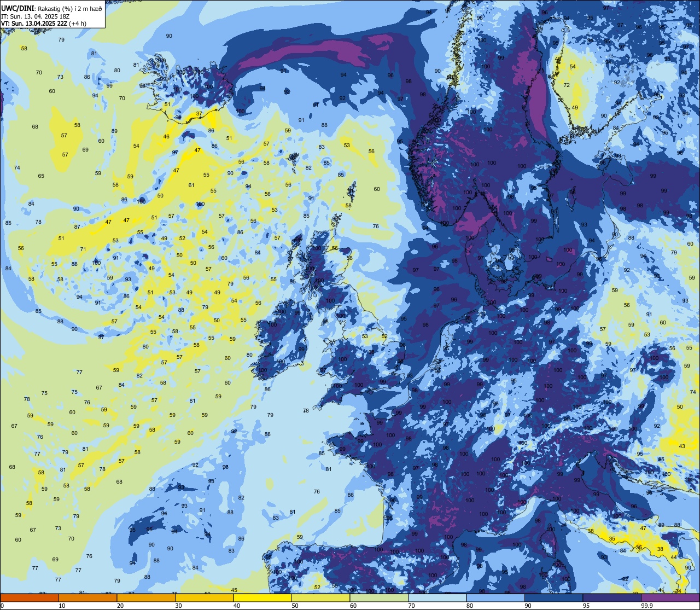Select the 'IT: Sun. 13. 04. 2025 18Z' line
The image size is (700, 610).
click(x=34, y=16)
